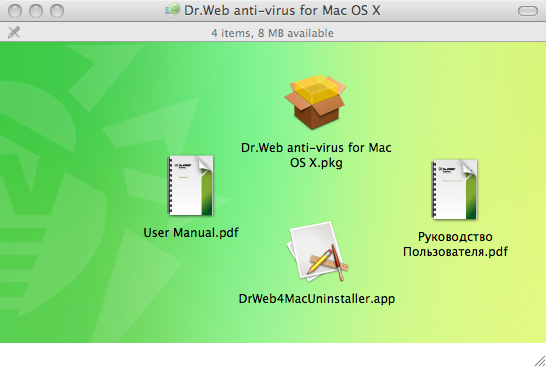The image size is (546, 367).
Task: Click the crossed-out pencil read-only icon
Action: point(14,32)
